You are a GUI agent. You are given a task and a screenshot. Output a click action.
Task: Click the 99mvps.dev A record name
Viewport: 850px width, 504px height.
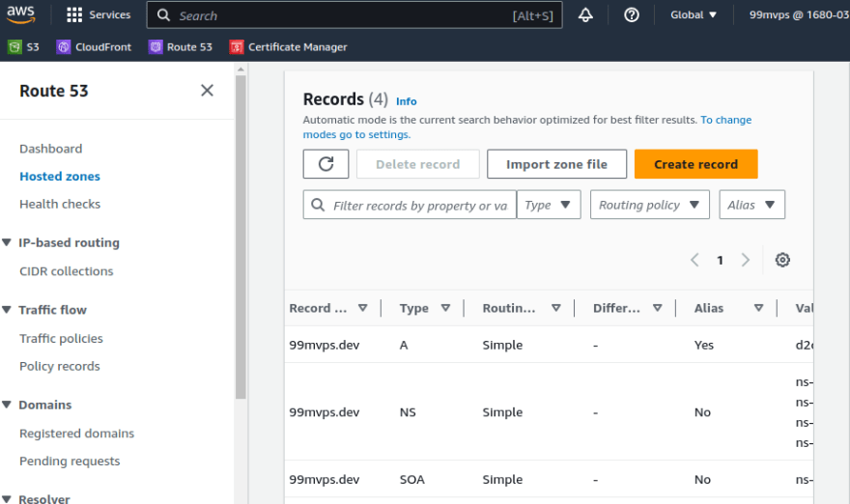(x=325, y=345)
